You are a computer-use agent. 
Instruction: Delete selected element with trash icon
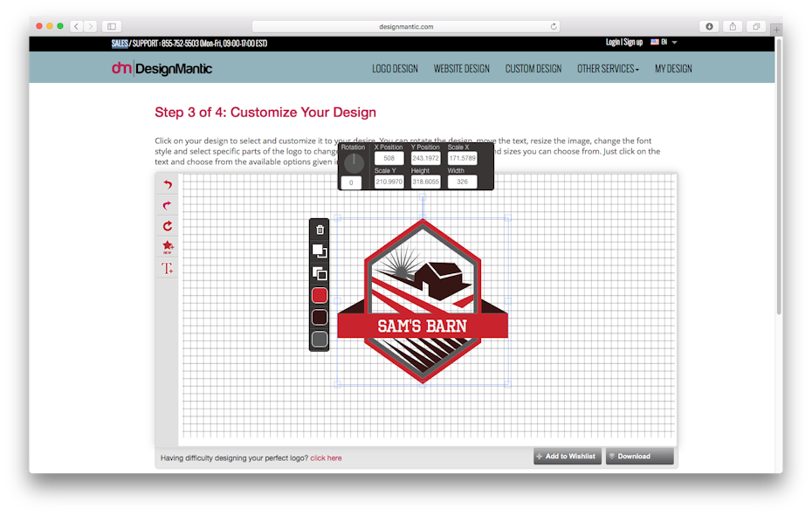(320, 230)
